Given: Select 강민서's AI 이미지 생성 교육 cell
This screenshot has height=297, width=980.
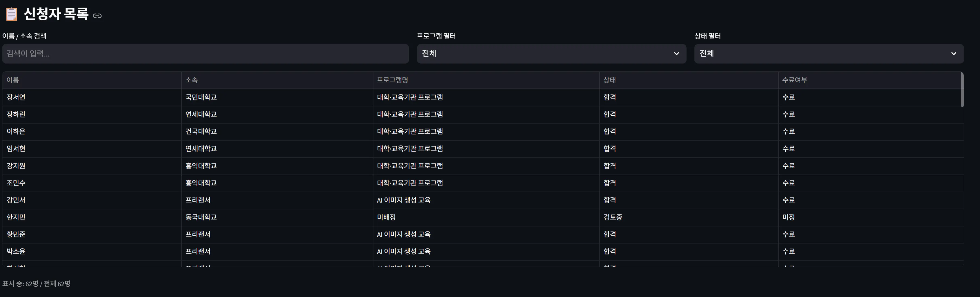Looking at the screenshot, I should (x=403, y=200).
